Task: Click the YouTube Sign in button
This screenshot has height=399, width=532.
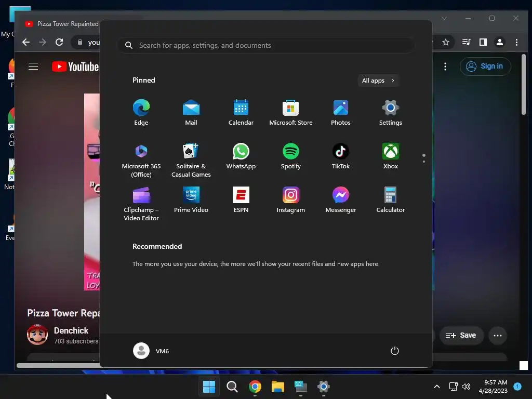Action: click(x=485, y=66)
